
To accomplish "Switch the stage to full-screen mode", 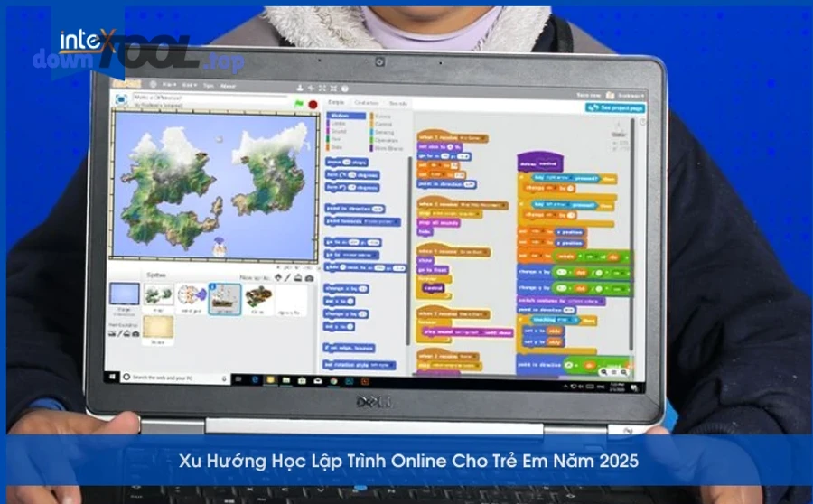I will pyautogui.click(x=121, y=99).
